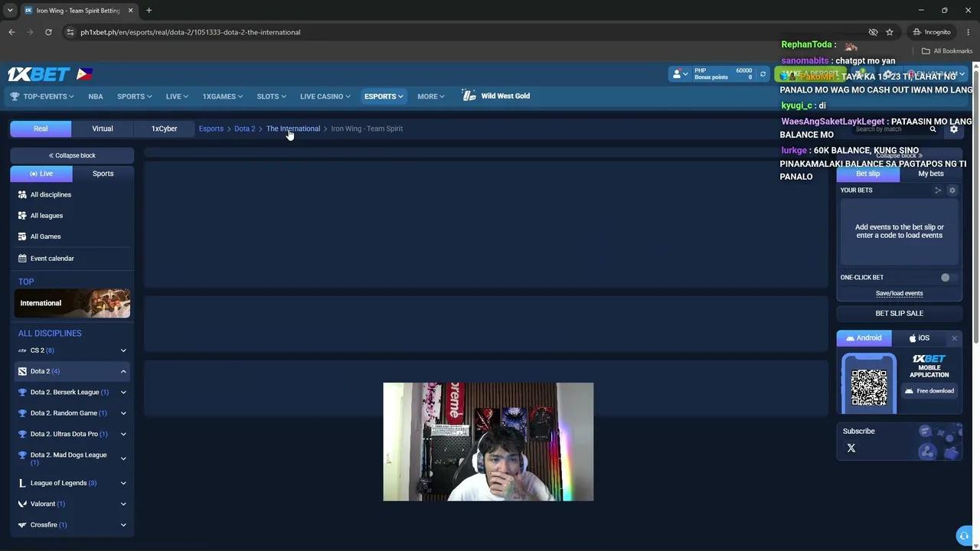Open the live support chat bubble
The image size is (980, 551).
tap(964, 536)
